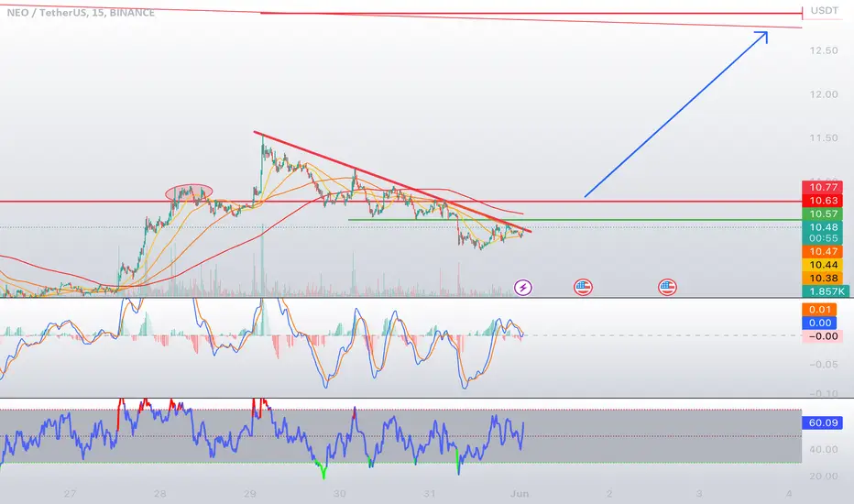
Task: Click the 12.00 price axis tick
Action: [x=824, y=94]
